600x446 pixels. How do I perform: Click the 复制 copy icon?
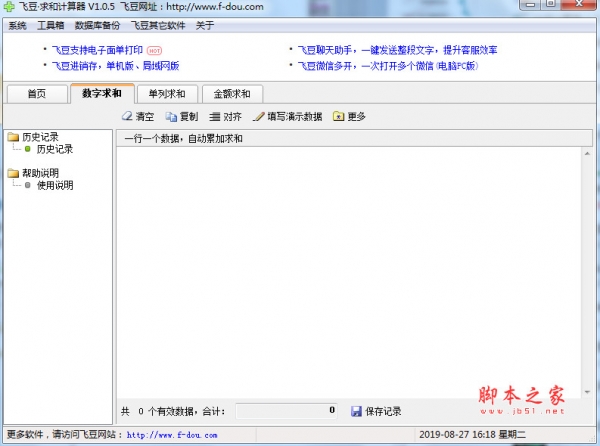pos(171,117)
